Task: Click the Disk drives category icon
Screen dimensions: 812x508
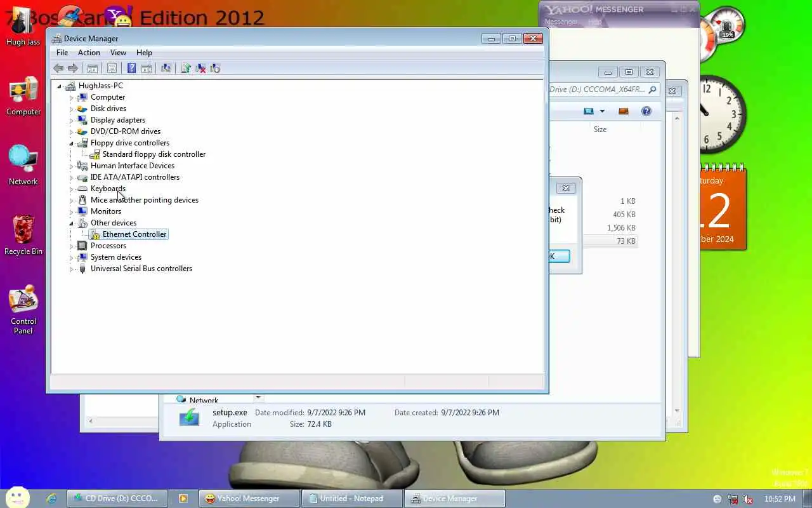Action: click(82, 109)
